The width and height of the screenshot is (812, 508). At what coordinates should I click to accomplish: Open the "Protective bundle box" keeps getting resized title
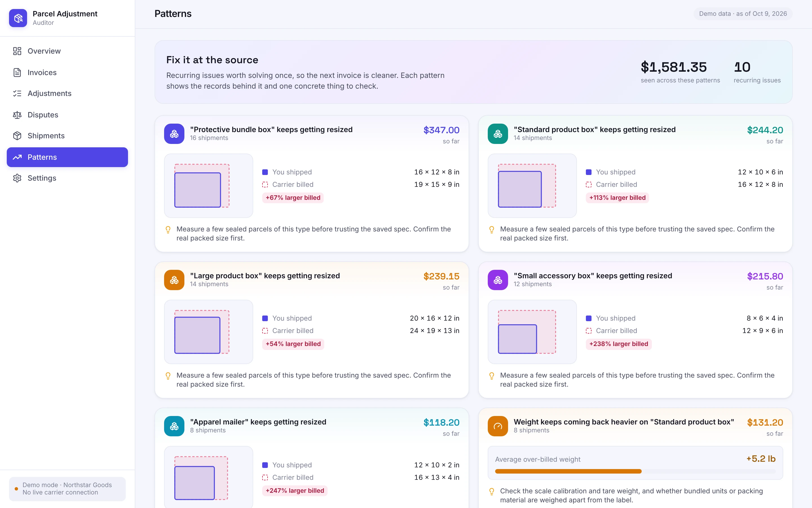(x=271, y=130)
